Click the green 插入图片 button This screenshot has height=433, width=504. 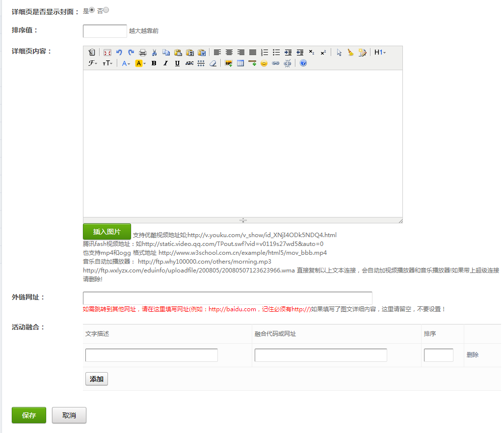tap(107, 232)
